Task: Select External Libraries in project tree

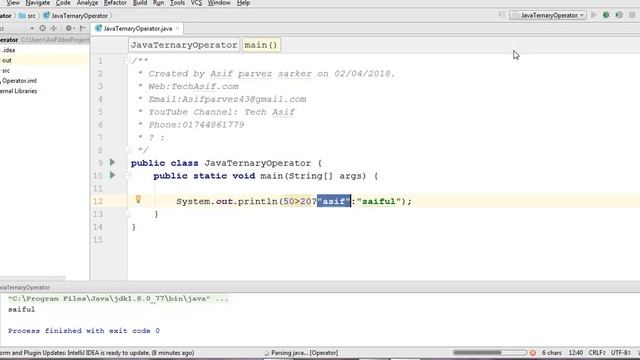Action: [18, 91]
